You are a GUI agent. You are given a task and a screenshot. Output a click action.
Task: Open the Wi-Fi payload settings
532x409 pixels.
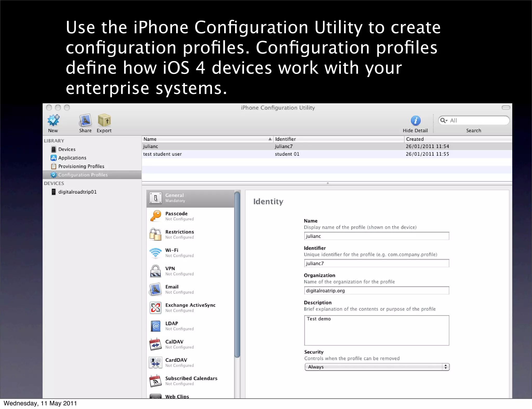point(190,253)
